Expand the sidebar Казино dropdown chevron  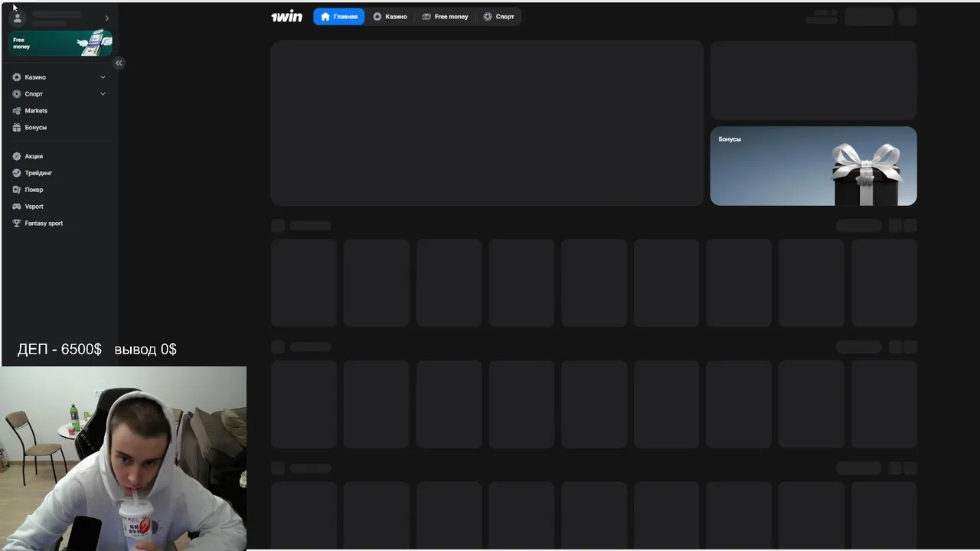[x=103, y=77]
